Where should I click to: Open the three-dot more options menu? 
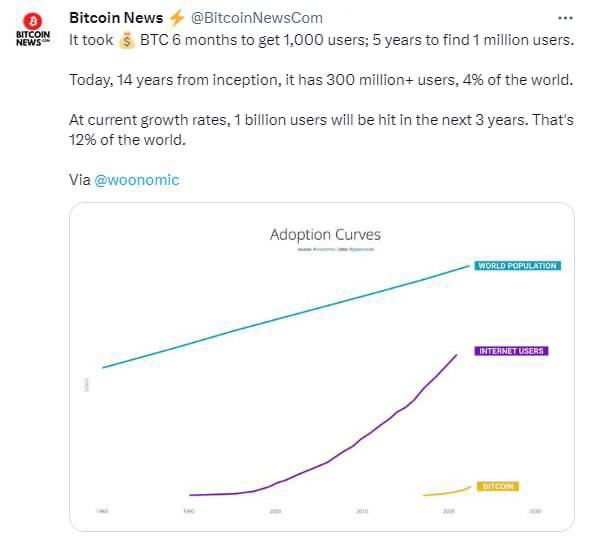coord(565,18)
